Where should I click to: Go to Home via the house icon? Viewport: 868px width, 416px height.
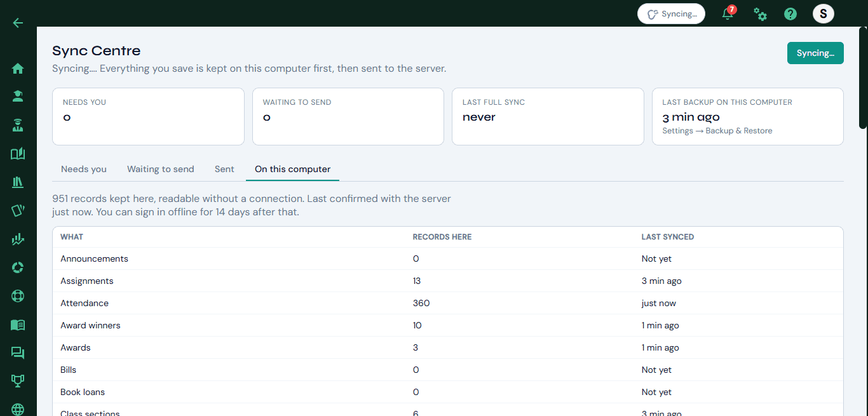point(18,69)
